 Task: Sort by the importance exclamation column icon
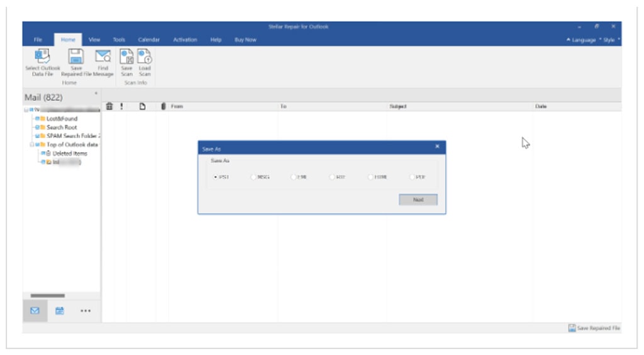pyautogui.click(x=121, y=106)
